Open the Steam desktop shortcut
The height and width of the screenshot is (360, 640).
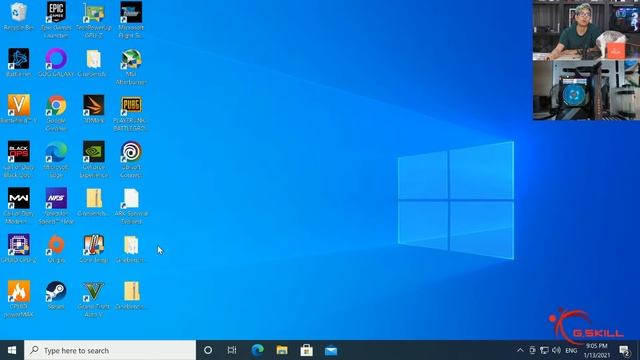click(56, 295)
